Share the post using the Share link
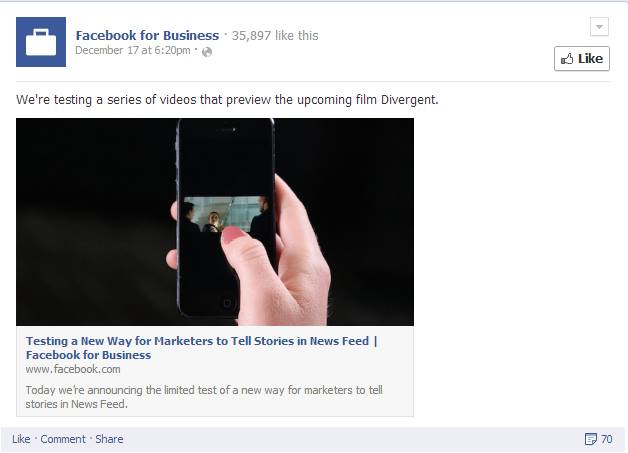 coord(109,439)
